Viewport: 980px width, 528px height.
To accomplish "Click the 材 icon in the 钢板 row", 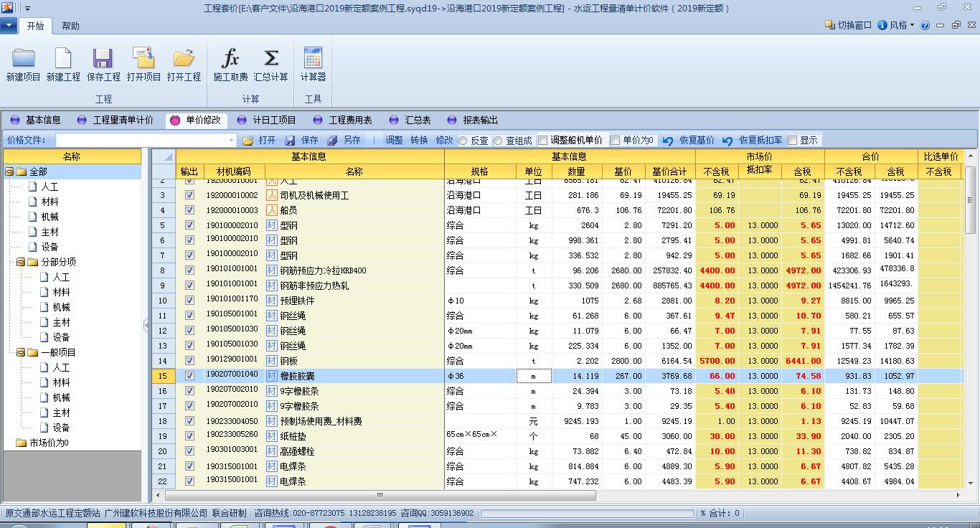I will [x=271, y=361].
